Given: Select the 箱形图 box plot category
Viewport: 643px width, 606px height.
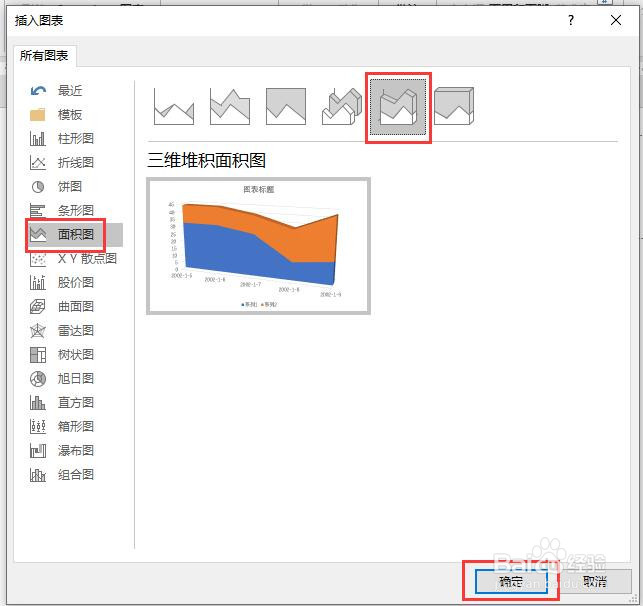Looking at the screenshot, I should point(74,427).
